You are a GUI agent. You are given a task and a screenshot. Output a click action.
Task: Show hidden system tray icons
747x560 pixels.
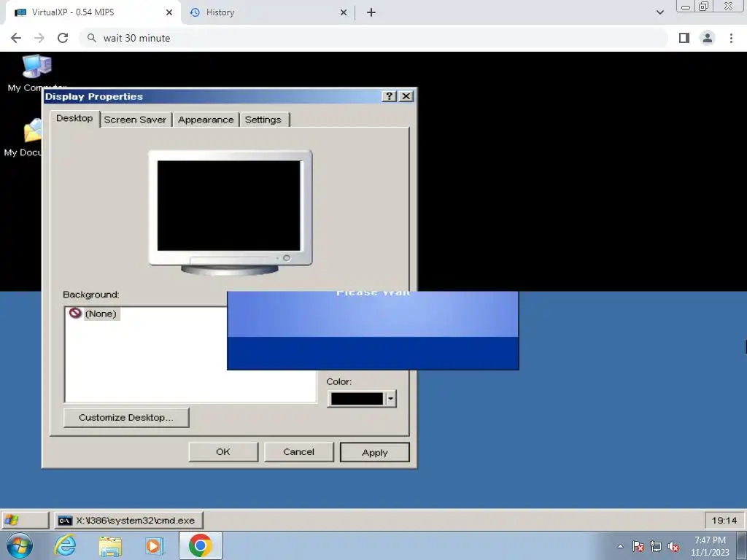point(620,546)
